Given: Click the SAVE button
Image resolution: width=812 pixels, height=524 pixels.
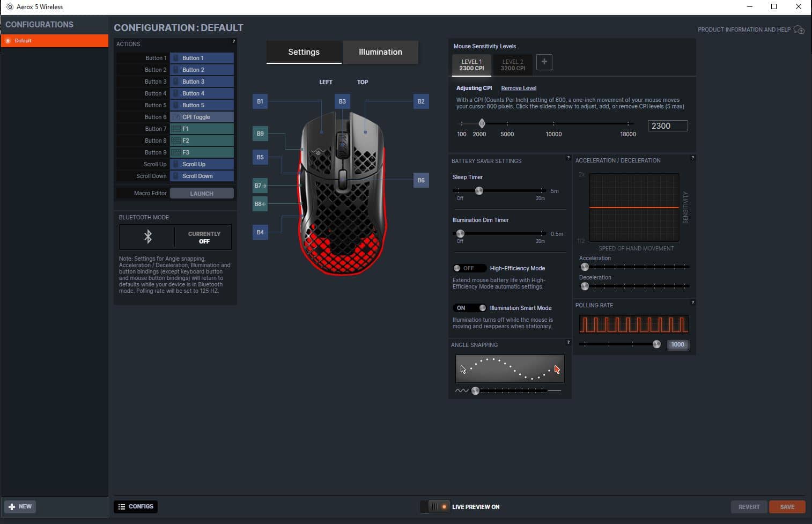Looking at the screenshot, I should tap(787, 507).
